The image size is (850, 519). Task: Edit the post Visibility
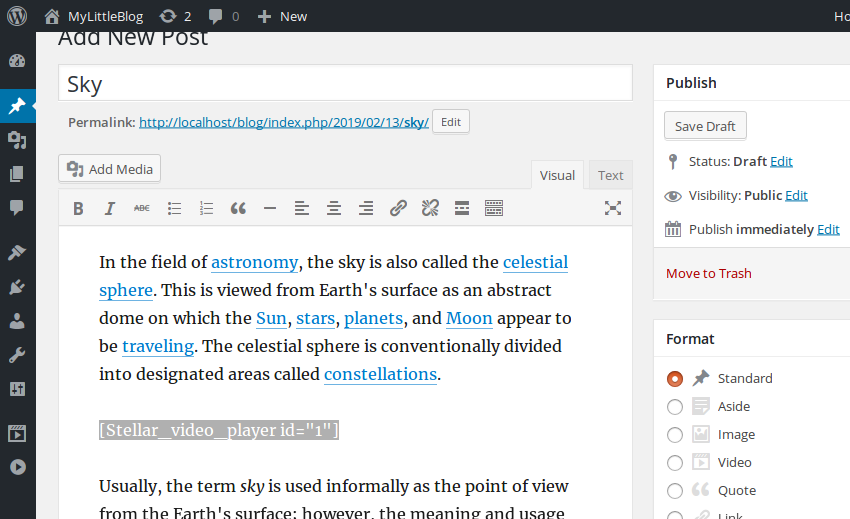796,196
